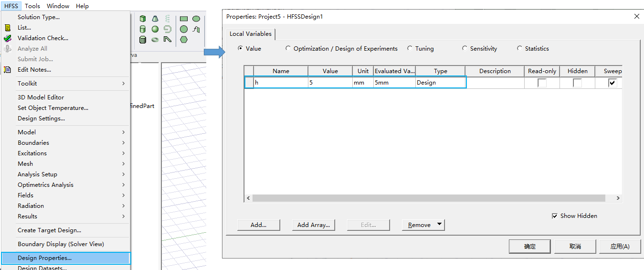Uncheck Sweep checkbox for variable h

pos(612,83)
